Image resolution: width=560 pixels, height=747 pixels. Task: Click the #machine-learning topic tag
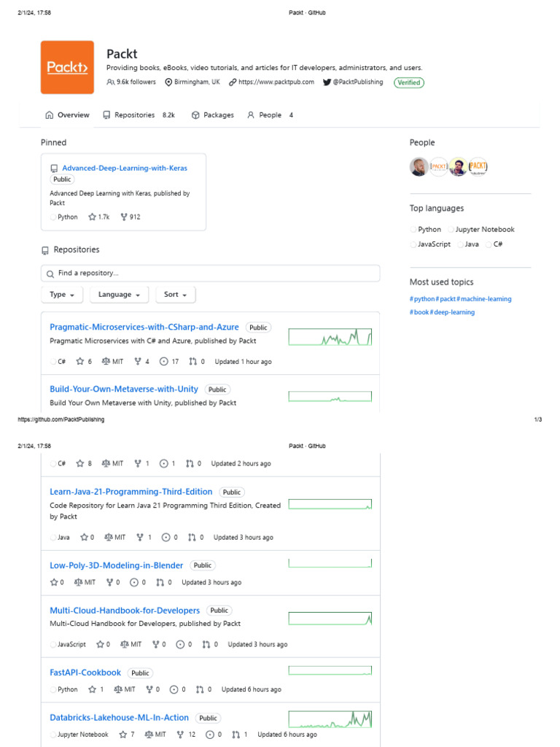(485, 299)
